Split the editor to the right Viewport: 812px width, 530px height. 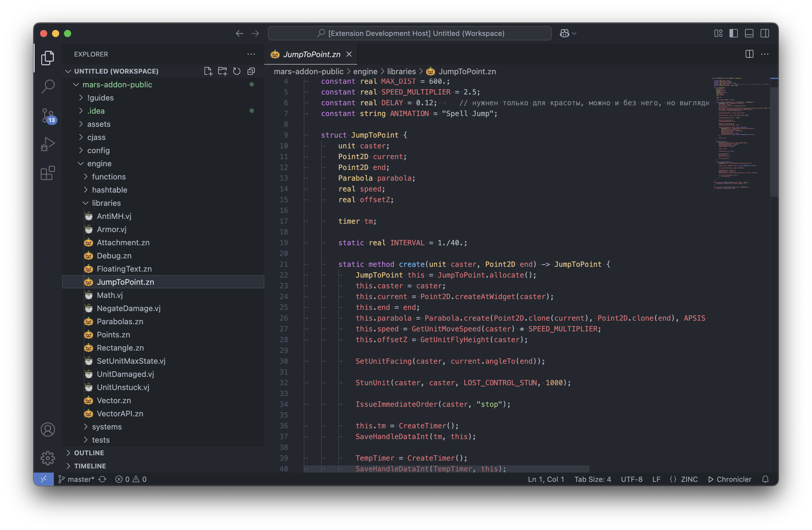pos(749,54)
